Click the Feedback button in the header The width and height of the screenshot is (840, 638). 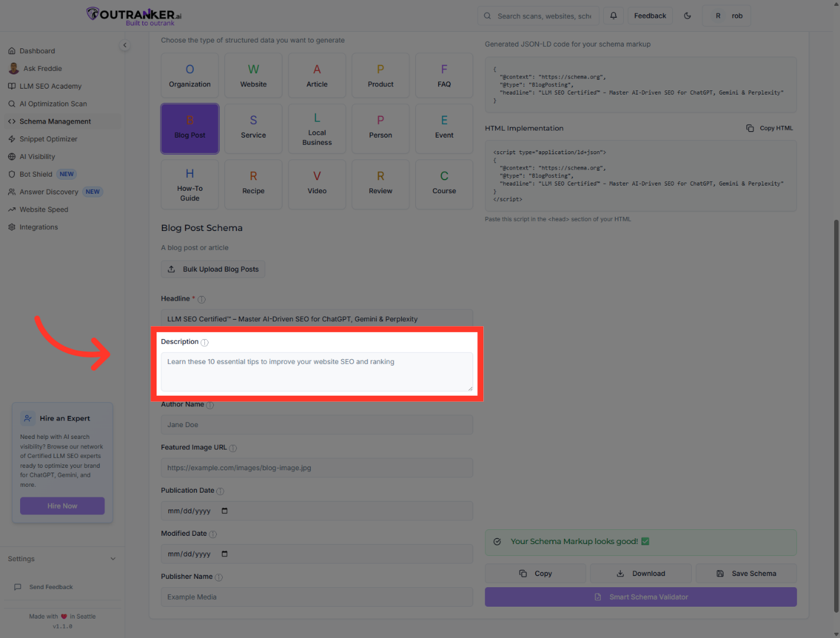tap(650, 16)
